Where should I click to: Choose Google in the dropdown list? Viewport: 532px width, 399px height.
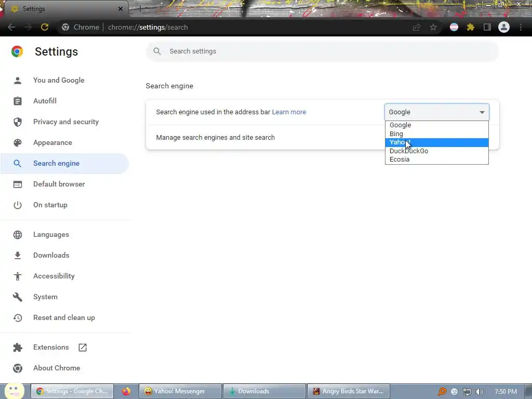click(x=436, y=125)
